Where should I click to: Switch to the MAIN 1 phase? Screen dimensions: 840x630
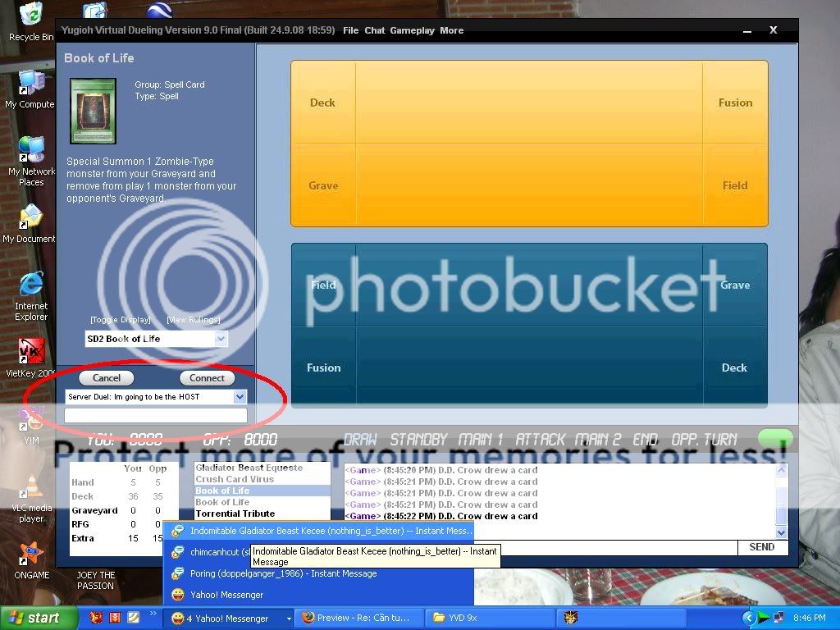pos(481,440)
